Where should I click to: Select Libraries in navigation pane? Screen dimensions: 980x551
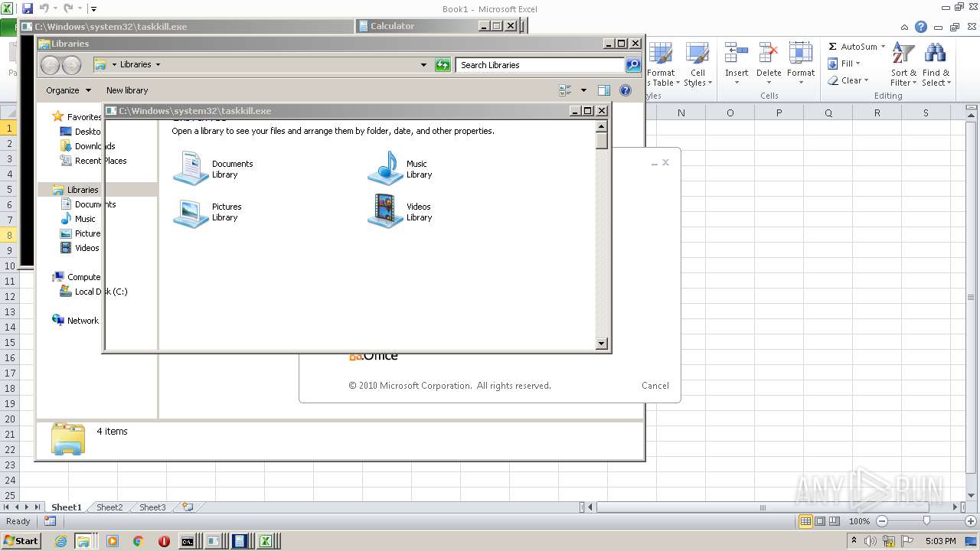point(83,190)
